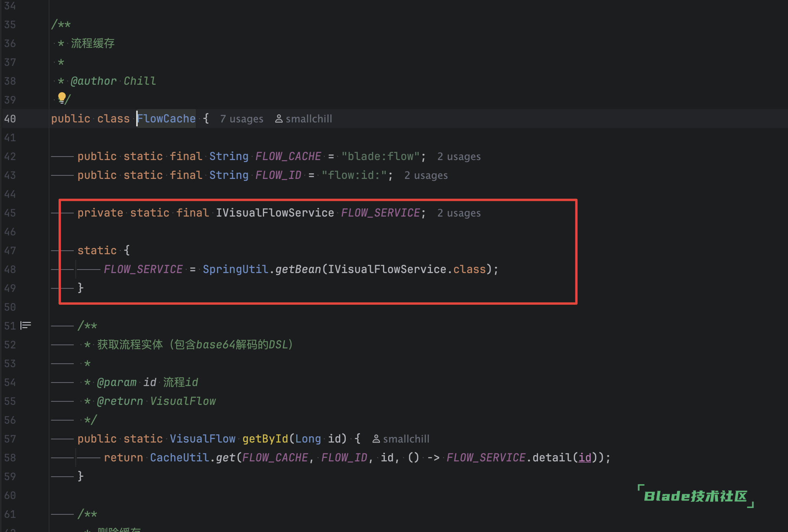Viewport: 788px width, 532px height.
Task: Click the VisualFlow return type on line 57
Action: [x=202, y=439]
